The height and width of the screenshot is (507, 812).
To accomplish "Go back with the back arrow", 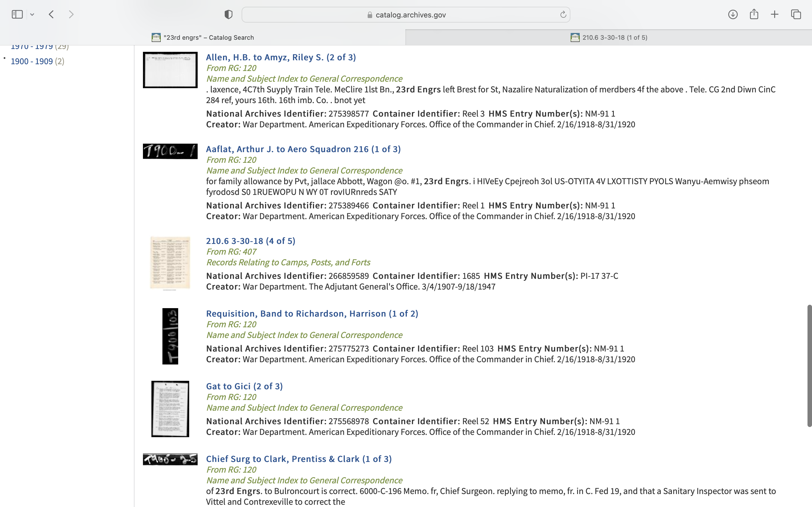I will (51, 14).
